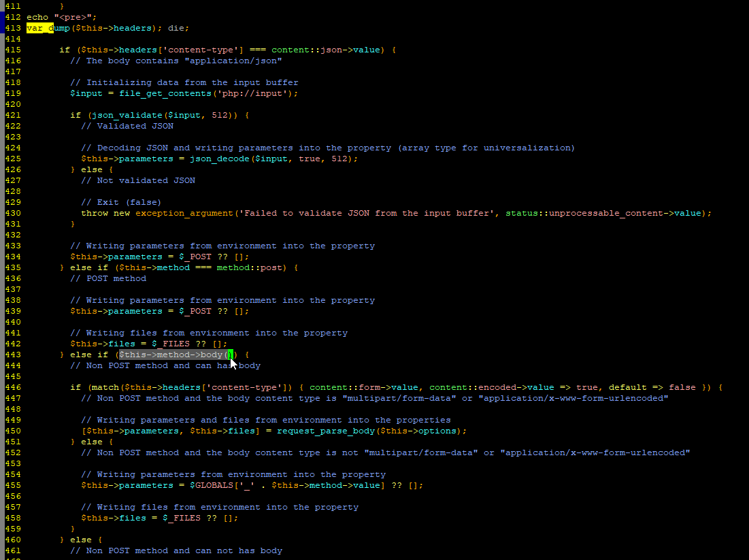Click line number 460 in the gutter
This screenshot has width=749, height=560.
click(x=12, y=540)
